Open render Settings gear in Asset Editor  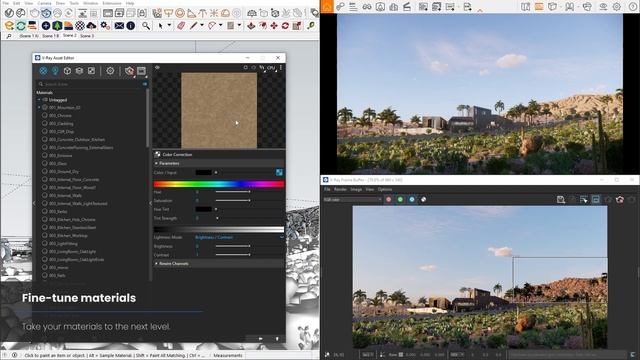[110, 71]
